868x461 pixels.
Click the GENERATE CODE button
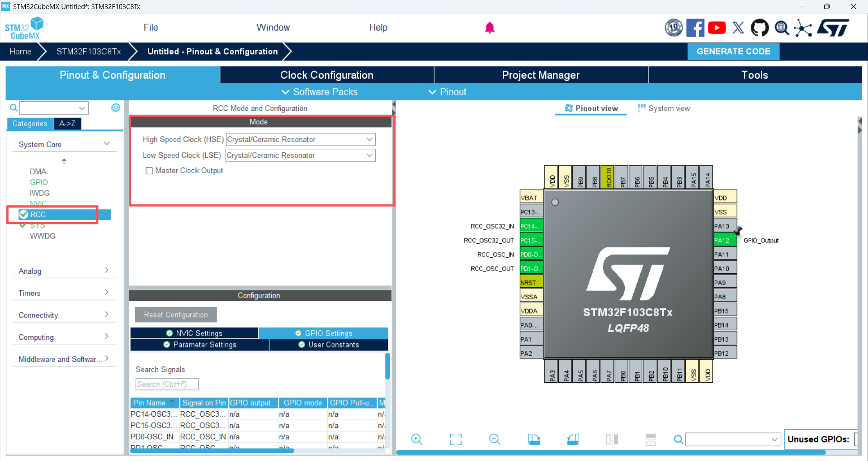733,52
